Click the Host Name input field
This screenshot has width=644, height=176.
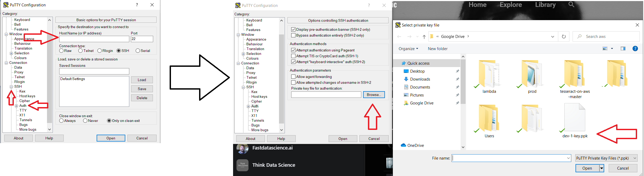pos(94,39)
